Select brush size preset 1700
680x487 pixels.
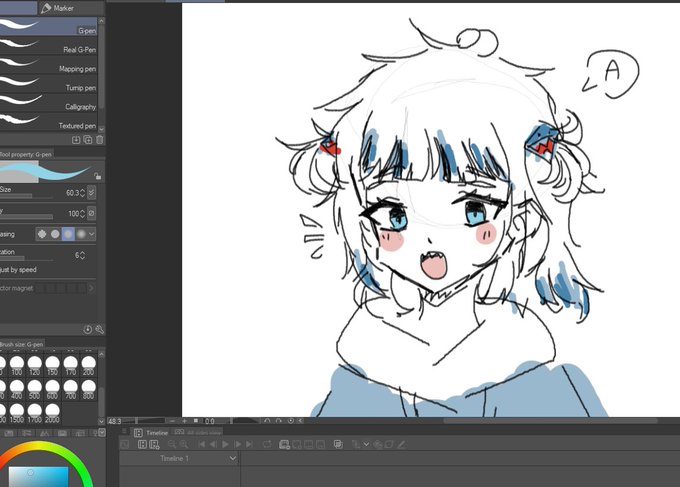(x=35, y=413)
